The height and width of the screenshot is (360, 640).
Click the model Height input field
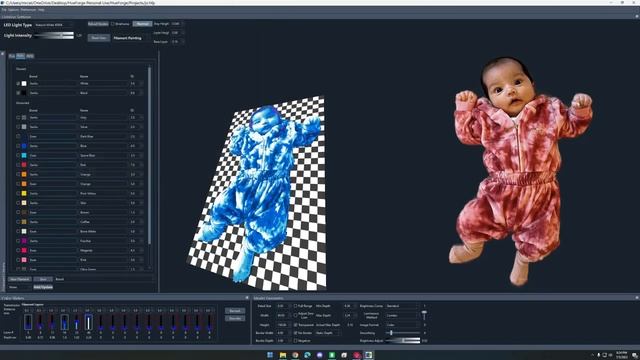(283, 325)
